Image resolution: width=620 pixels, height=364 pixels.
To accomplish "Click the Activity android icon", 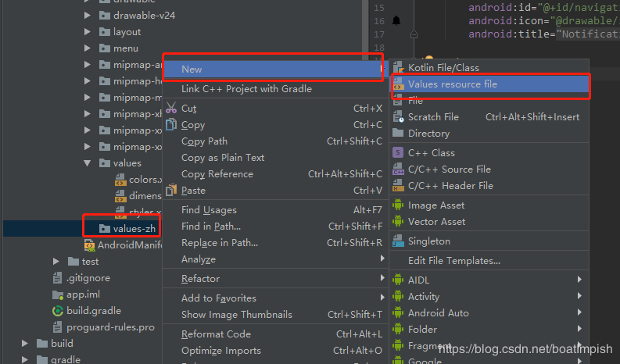I will [x=398, y=296].
